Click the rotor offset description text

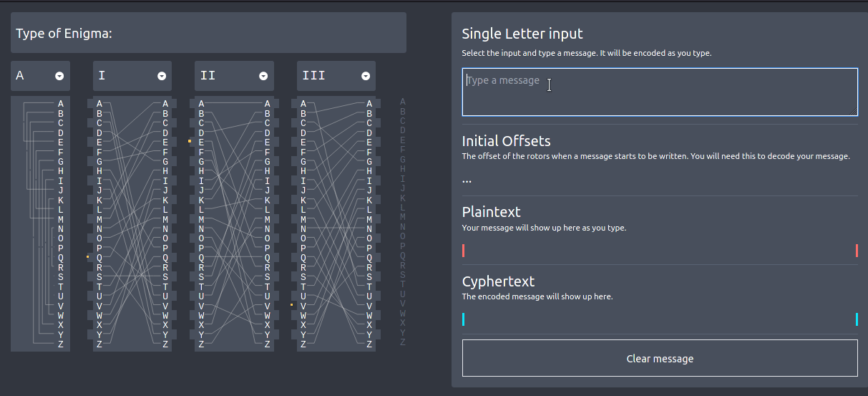coord(655,156)
